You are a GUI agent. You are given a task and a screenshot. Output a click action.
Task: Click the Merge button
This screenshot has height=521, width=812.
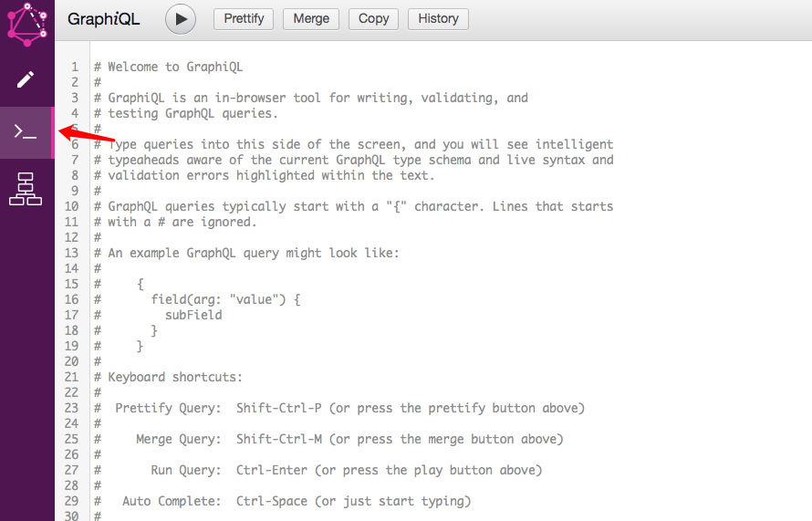tap(311, 19)
